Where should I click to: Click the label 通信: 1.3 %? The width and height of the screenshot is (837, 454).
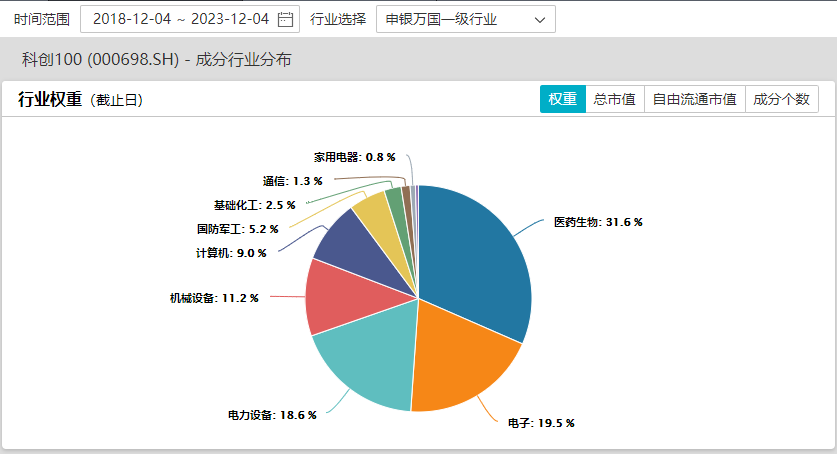pos(293,181)
